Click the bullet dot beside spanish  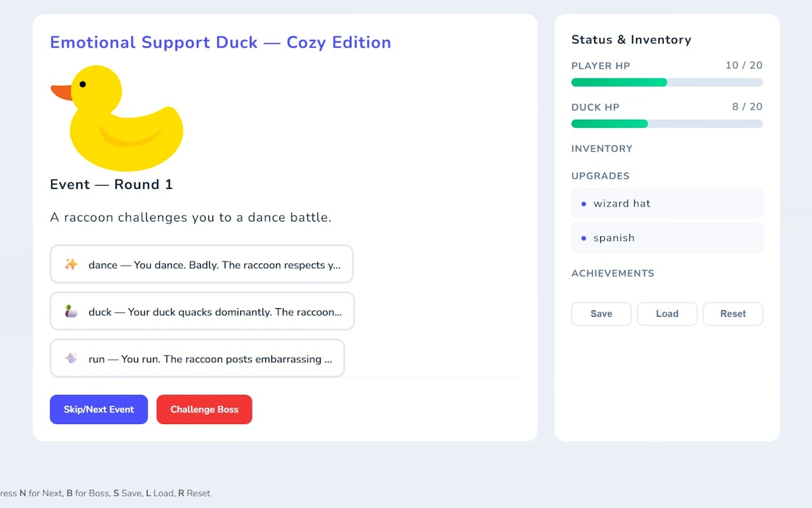584,238
